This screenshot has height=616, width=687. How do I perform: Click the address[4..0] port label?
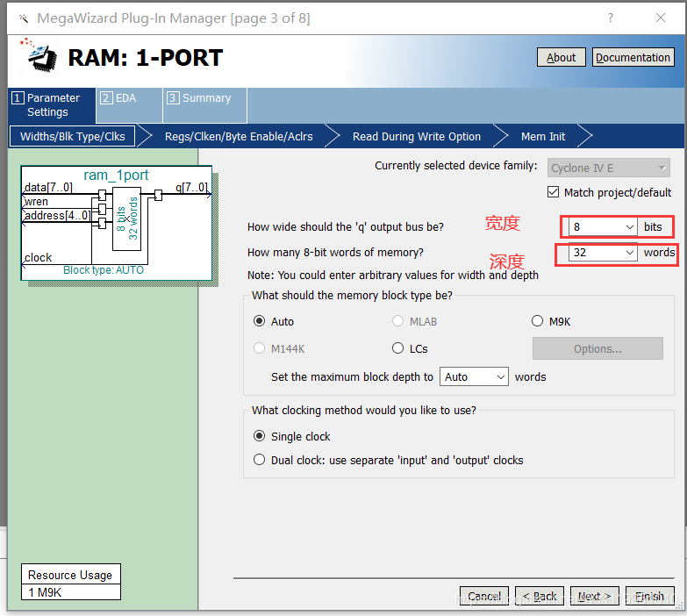(57, 216)
